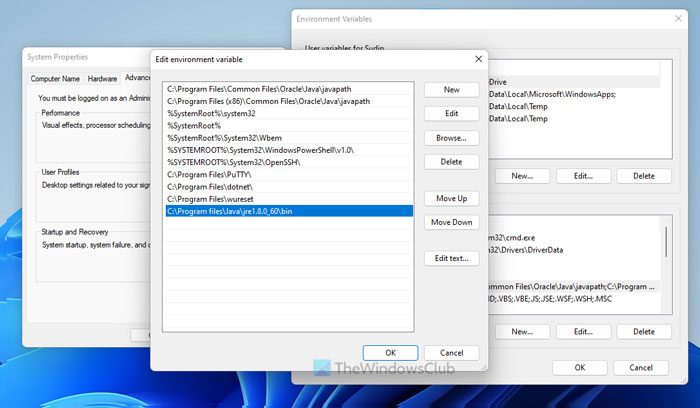Click OK in the Environment Variables window
Viewport: 700px width, 408px height.
tap(579, 367)
